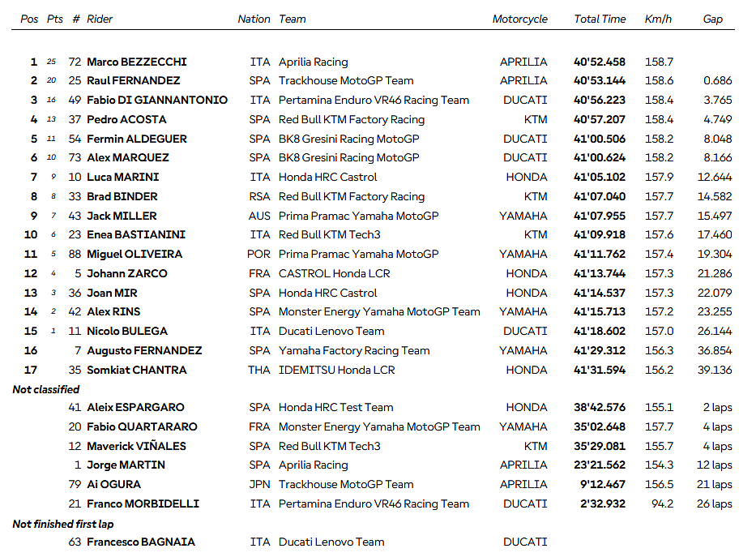Click the Total Time column header
756x557 pixels.
(600, 19)
